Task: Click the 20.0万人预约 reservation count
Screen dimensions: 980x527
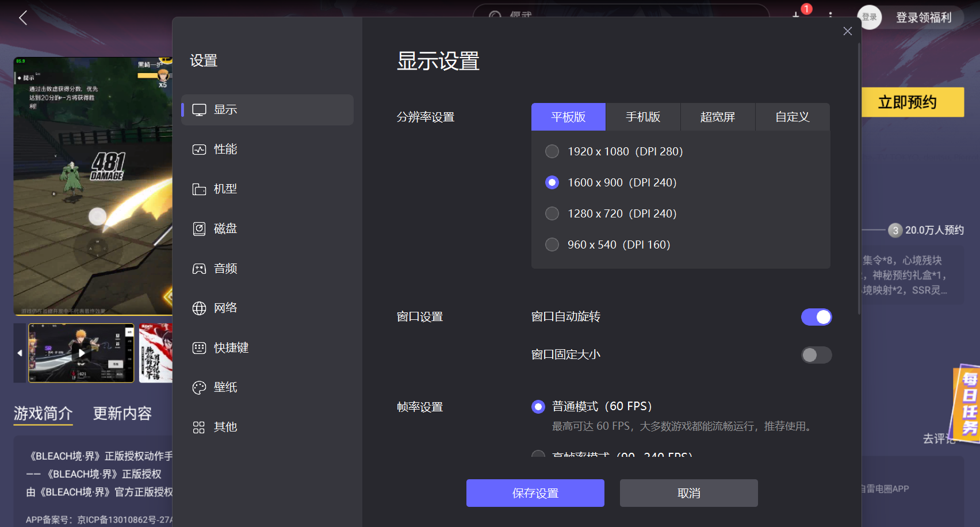Action: [x=935, y=230]
